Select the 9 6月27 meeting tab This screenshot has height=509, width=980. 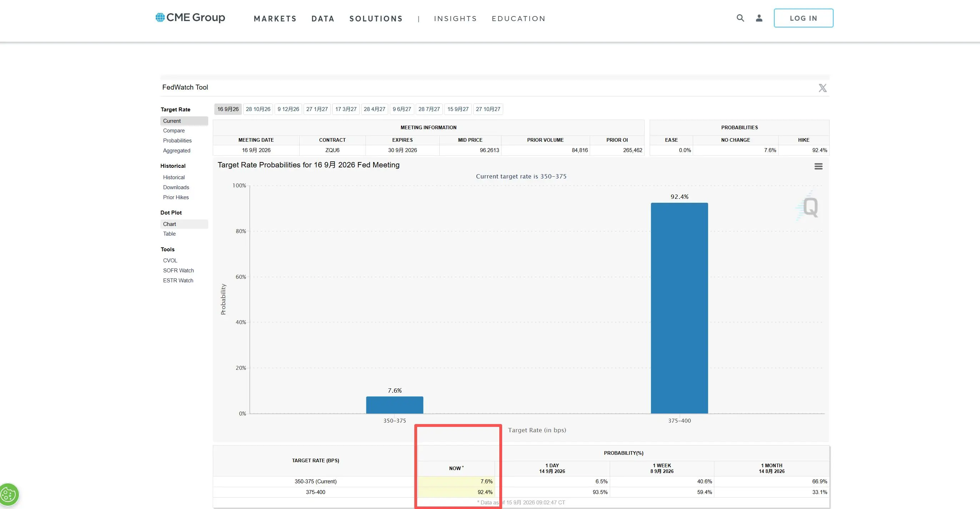click(x=402, y=109)
